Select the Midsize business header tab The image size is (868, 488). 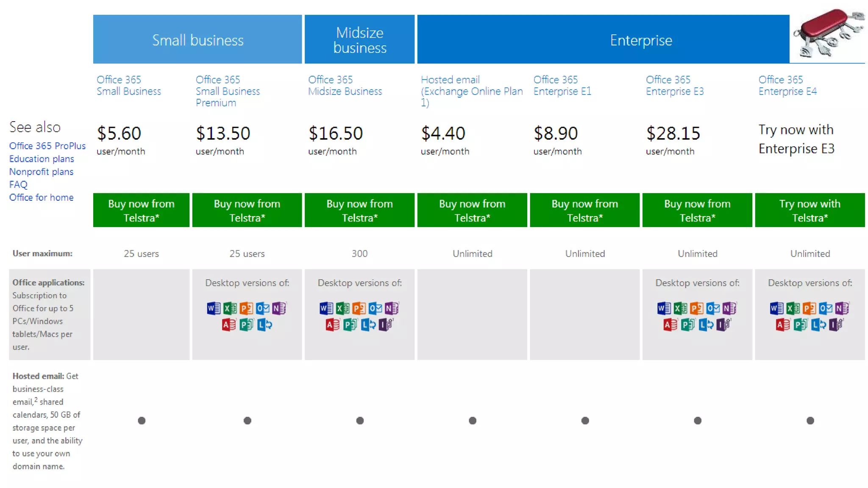(x=359, y=40)
